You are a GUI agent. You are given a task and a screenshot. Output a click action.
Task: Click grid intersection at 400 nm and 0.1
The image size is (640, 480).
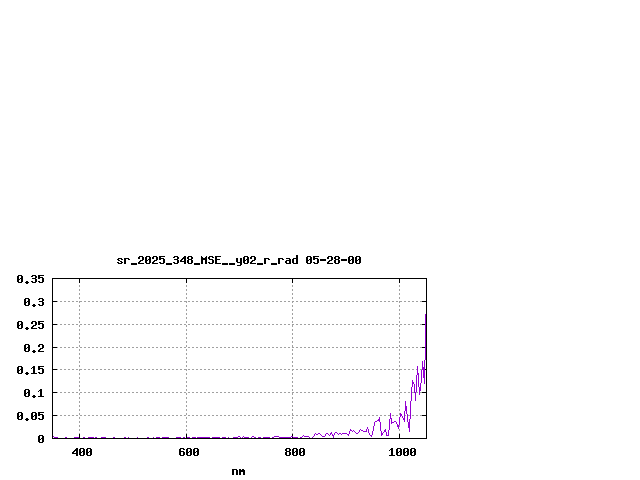(x=79, y=393)
